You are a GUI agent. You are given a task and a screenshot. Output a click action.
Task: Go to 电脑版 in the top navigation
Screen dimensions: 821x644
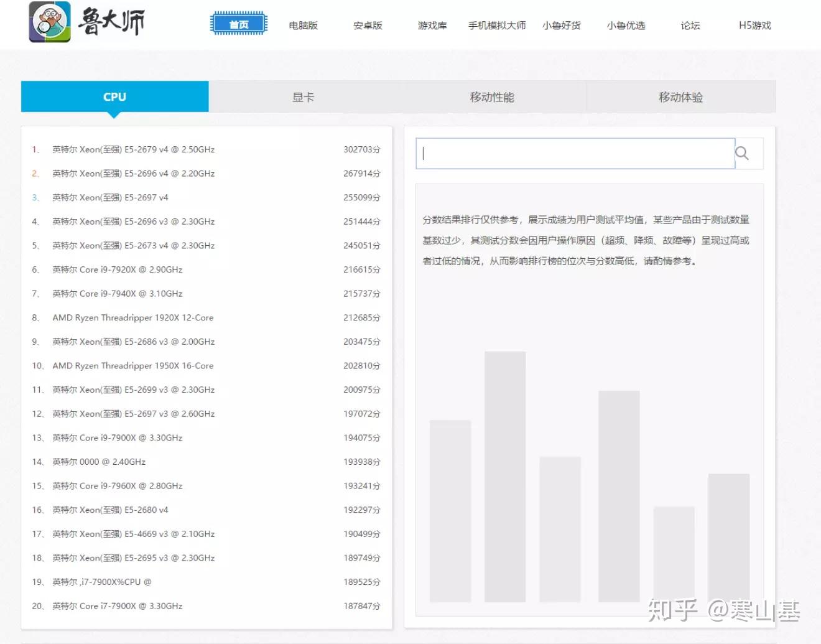(304, 26)
